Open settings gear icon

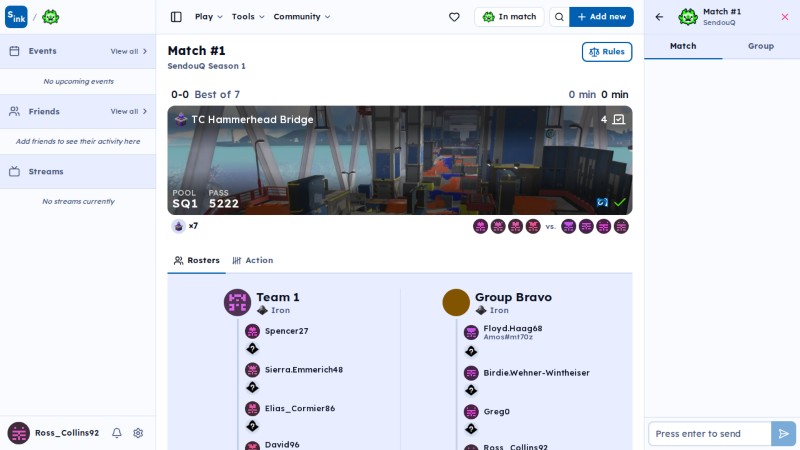pyautogui.click(x=138, y=433)
